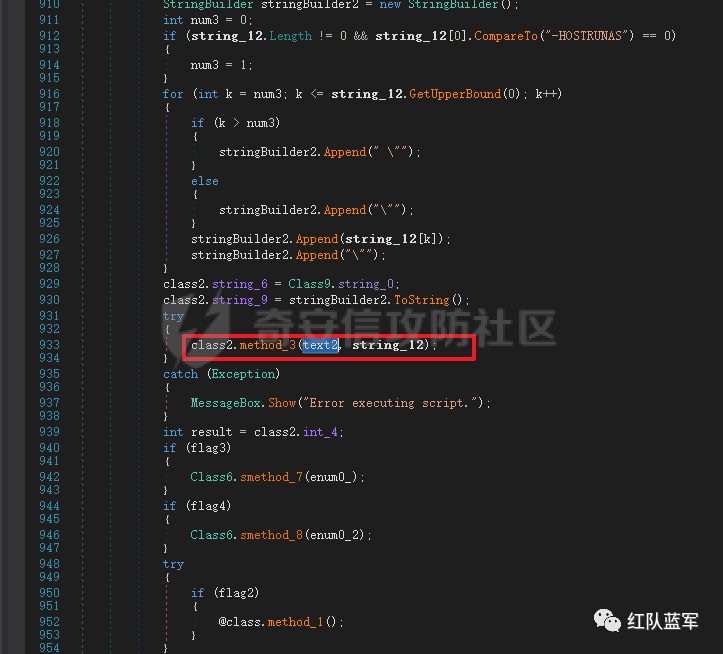Click the WeChat logo watermark icon
Screen dimensions: 723x654
[x=607, y=620]
